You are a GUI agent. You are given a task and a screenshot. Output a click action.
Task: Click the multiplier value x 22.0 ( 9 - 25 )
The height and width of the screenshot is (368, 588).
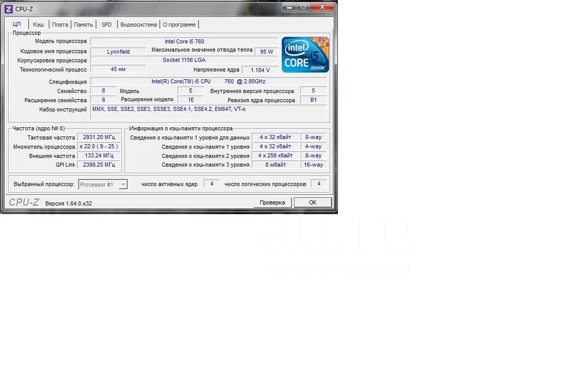pos(99,147)
